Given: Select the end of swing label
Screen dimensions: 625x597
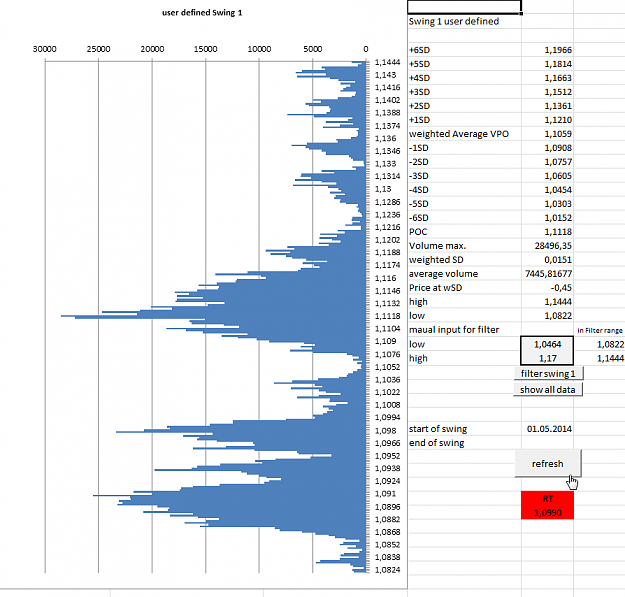Looking at the screenshot, I should tap(436, 443).
